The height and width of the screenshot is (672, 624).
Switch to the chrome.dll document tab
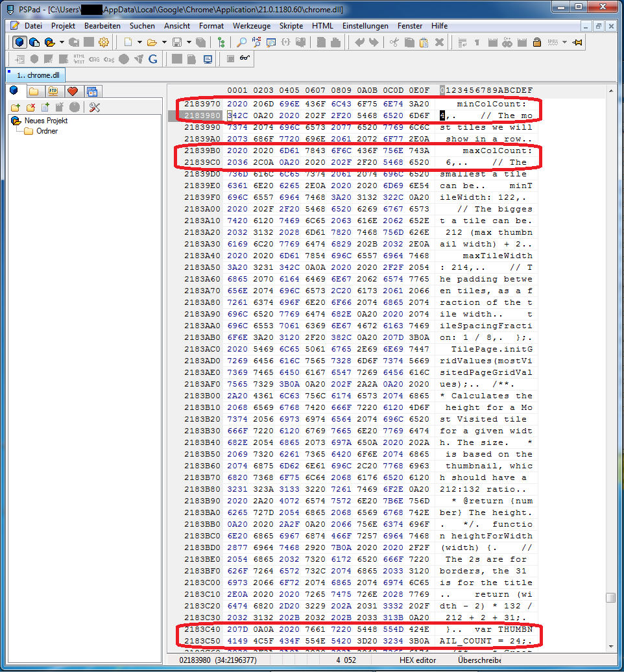pyautogui.click(x=36, y=75)
